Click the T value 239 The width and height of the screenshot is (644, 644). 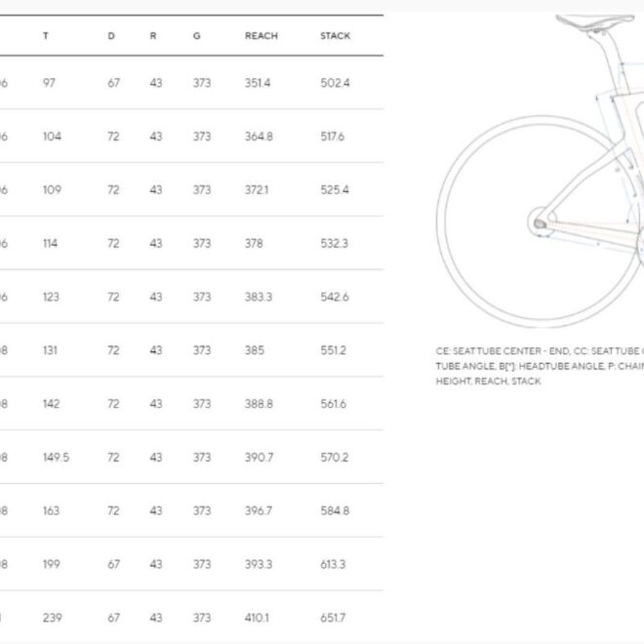[x=52, y=618]
